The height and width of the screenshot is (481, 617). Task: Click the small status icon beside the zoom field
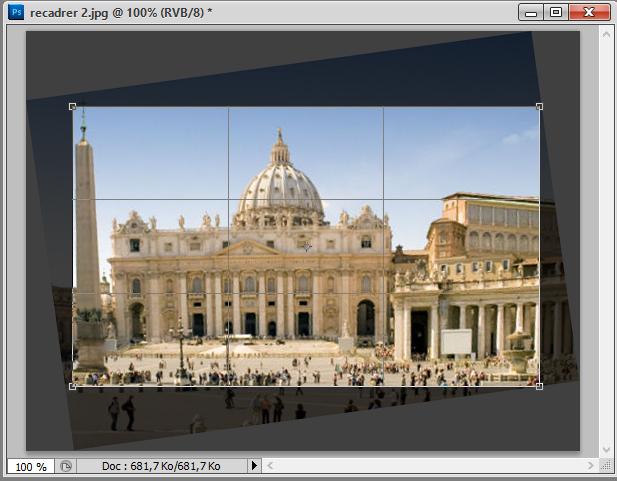pos(66,466)
